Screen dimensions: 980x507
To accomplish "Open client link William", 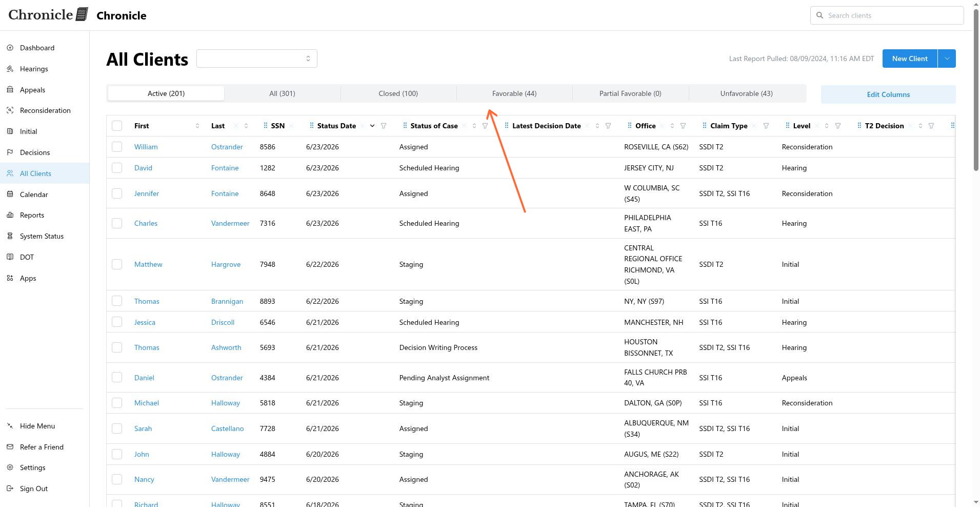I will (146, 147).
